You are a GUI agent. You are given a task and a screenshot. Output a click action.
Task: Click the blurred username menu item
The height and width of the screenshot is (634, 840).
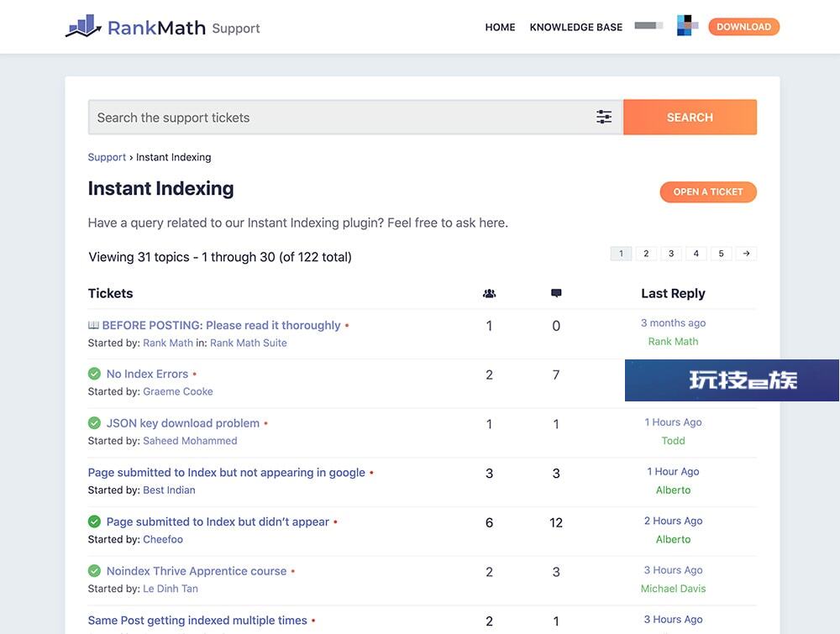[648, 26]
